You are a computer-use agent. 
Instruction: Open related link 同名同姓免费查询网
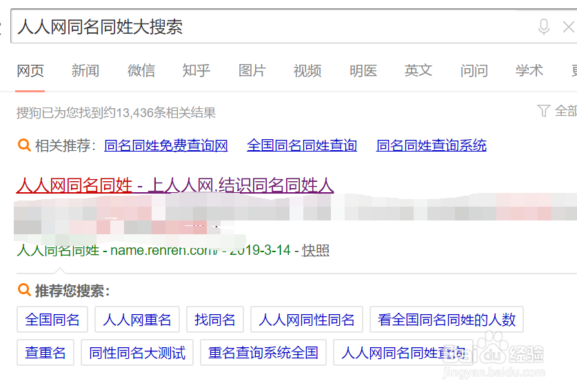tap(166, 145)
